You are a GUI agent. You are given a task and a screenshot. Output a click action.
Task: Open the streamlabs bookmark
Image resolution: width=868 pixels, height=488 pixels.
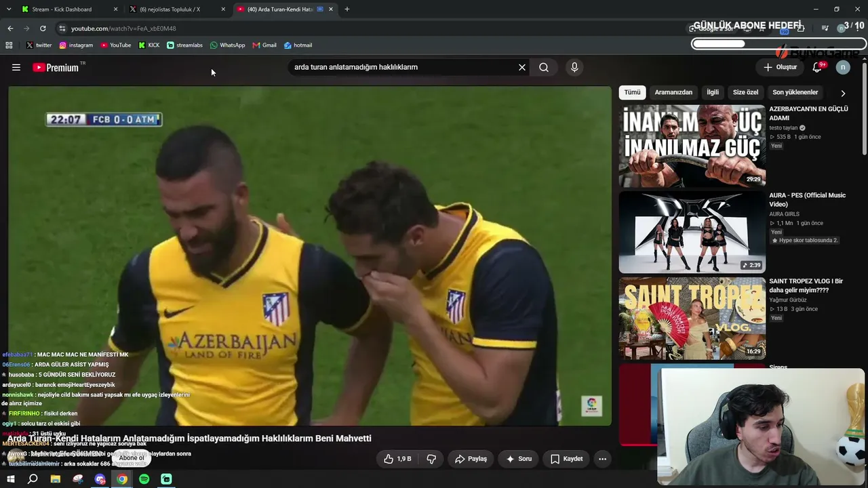184,45
